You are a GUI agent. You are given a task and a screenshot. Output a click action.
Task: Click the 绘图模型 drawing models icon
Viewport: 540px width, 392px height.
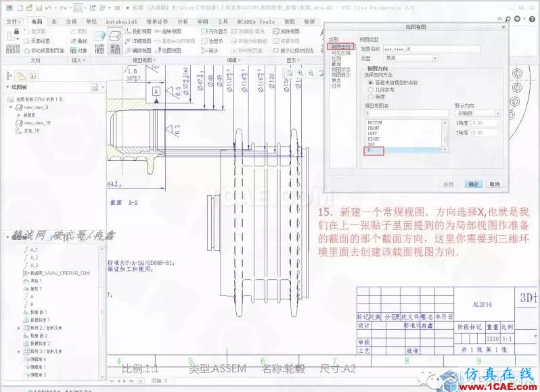coord(99,42)
